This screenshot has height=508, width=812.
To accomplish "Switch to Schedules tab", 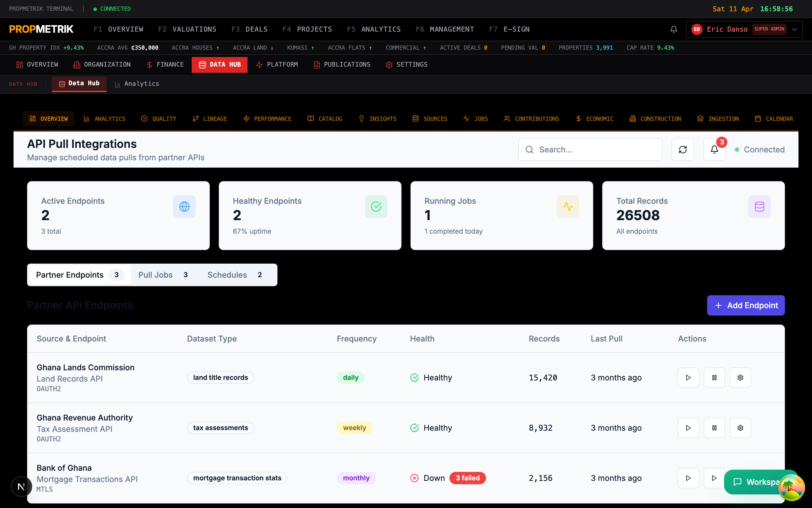I will point(235,275).
